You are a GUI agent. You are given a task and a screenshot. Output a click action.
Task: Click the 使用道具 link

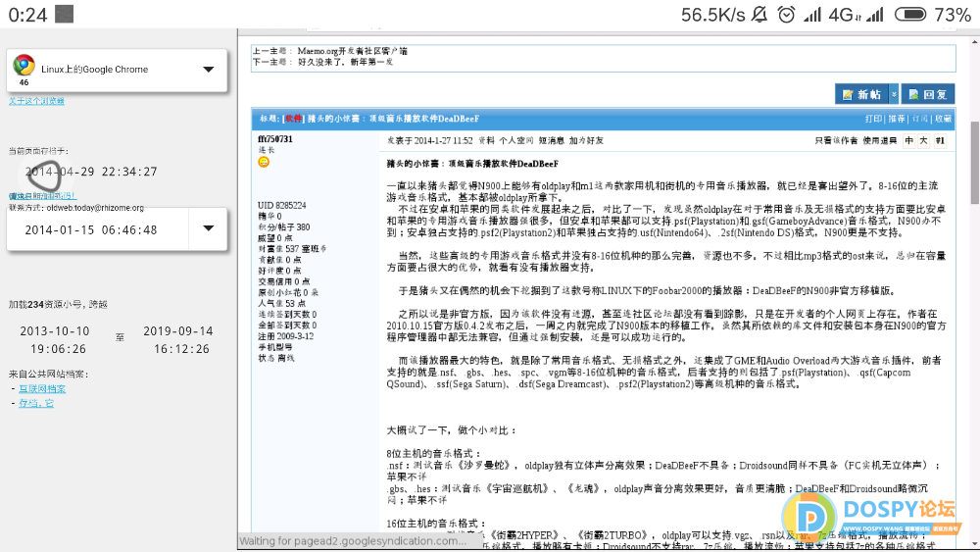(880, 140)
